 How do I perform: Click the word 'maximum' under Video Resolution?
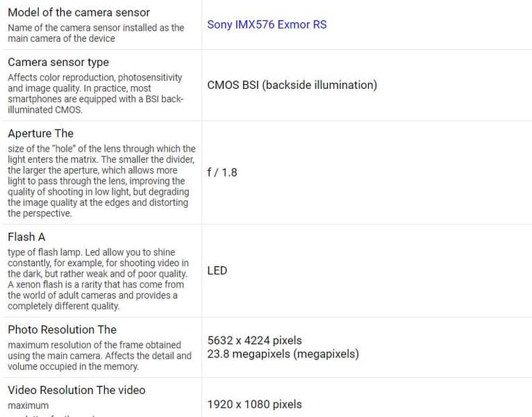(28, 405)
